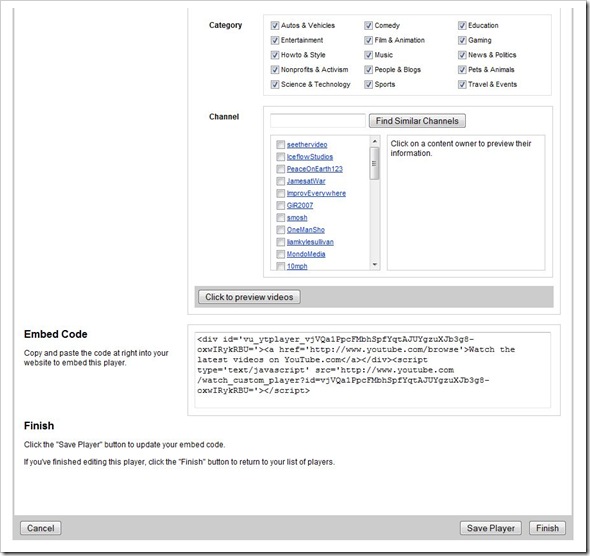Focus the channel search text field
This screenshot has height=556, width=590.
(318, 121)
